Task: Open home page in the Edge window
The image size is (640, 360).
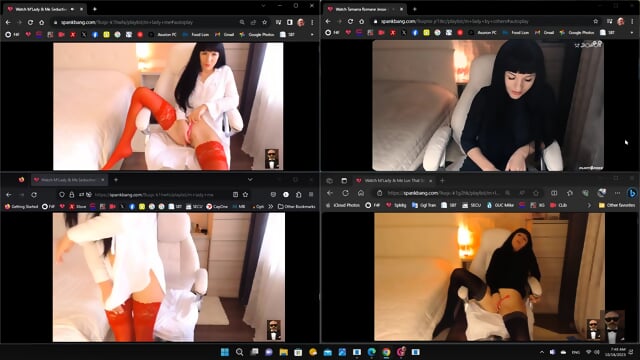Action: 361,193
